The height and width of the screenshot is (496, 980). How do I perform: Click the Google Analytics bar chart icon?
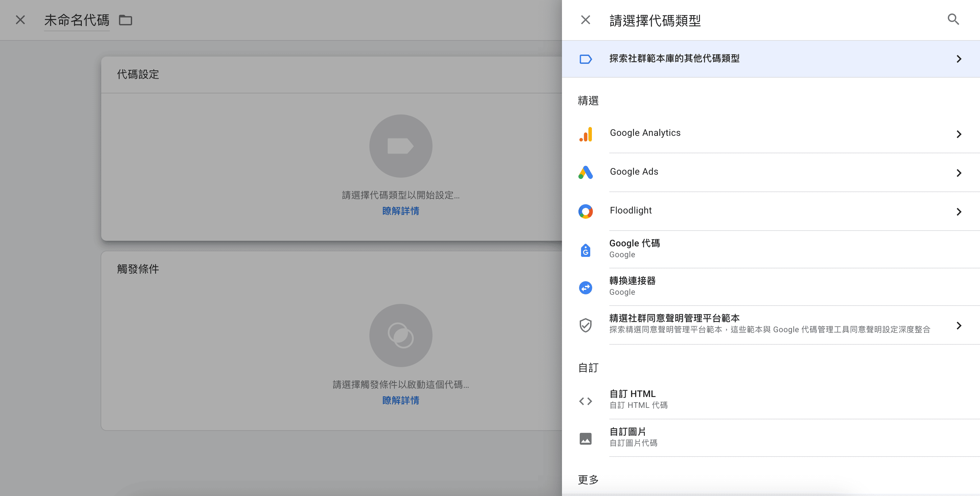tap(586, 134)
